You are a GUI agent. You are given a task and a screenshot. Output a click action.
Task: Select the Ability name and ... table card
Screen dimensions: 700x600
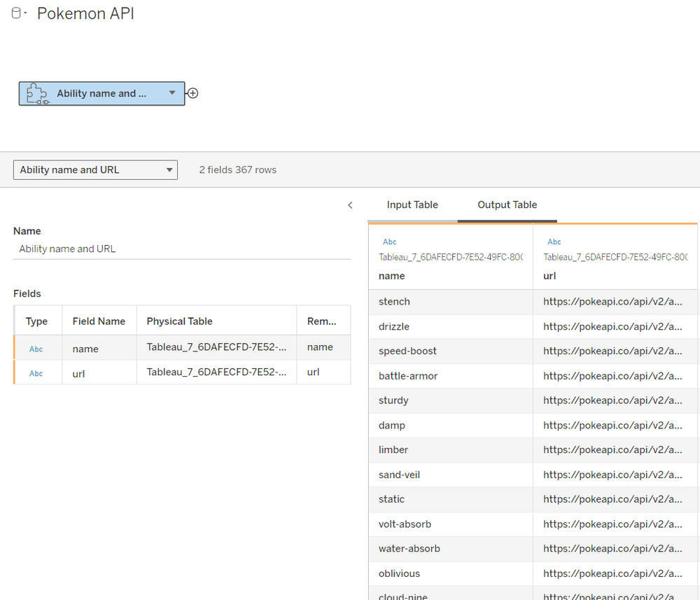tap(101, 93)
